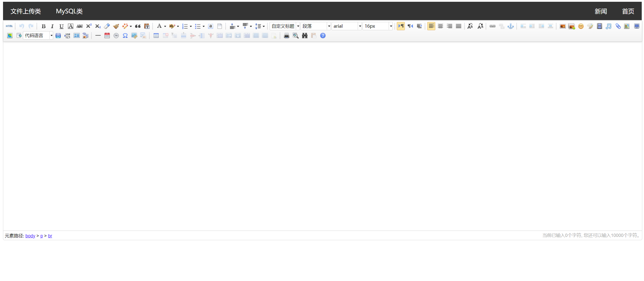Viewport: 644px width, 281px height.
Task: Open the arial font family dropdown
Action: tap(360, 26)
